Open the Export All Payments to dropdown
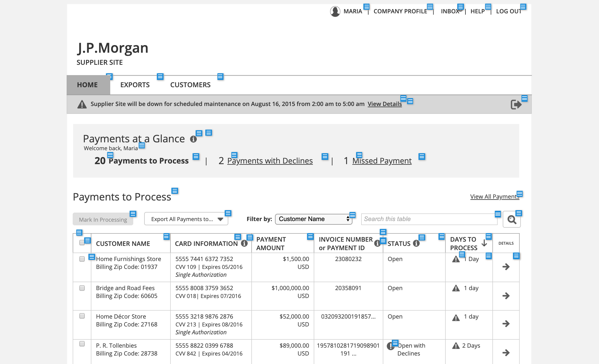This screenshot has height=364, width=599. tap(186, 219)
